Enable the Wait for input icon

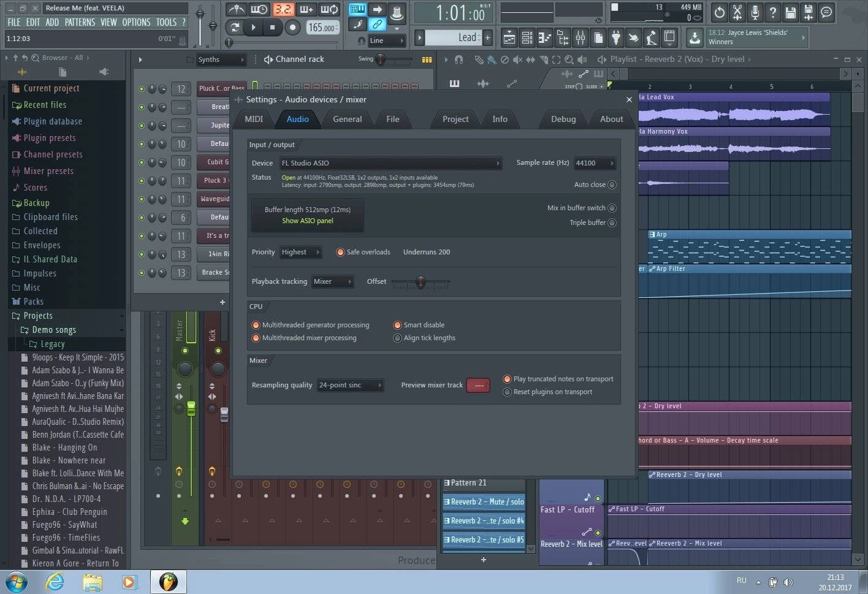[259, 9]
